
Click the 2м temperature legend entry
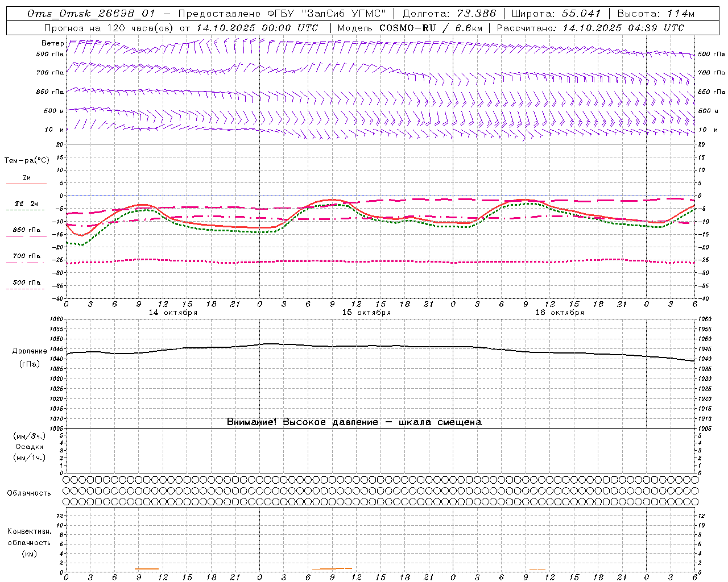27,178
